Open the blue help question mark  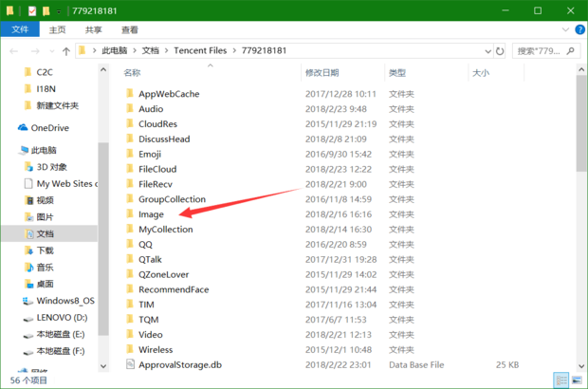pyautogui.click(x=579, y=29)
